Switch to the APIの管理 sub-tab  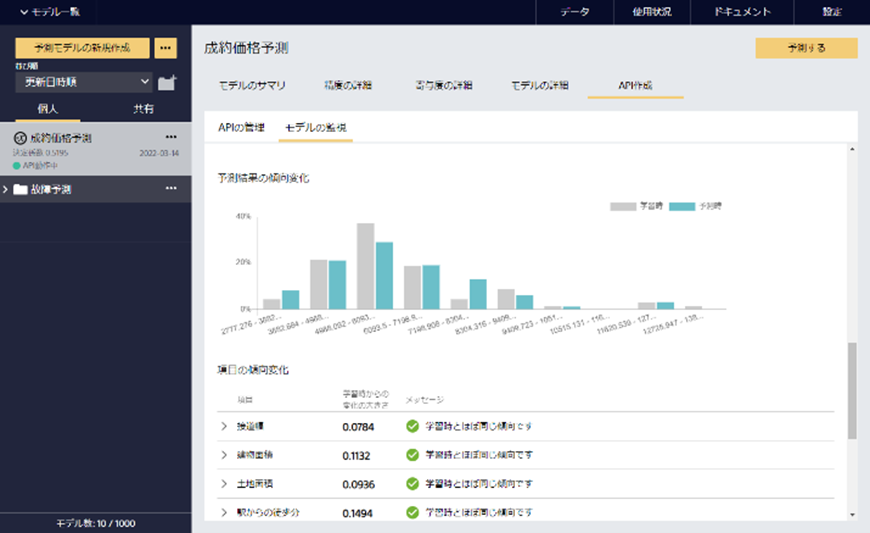tap(240, 128)
